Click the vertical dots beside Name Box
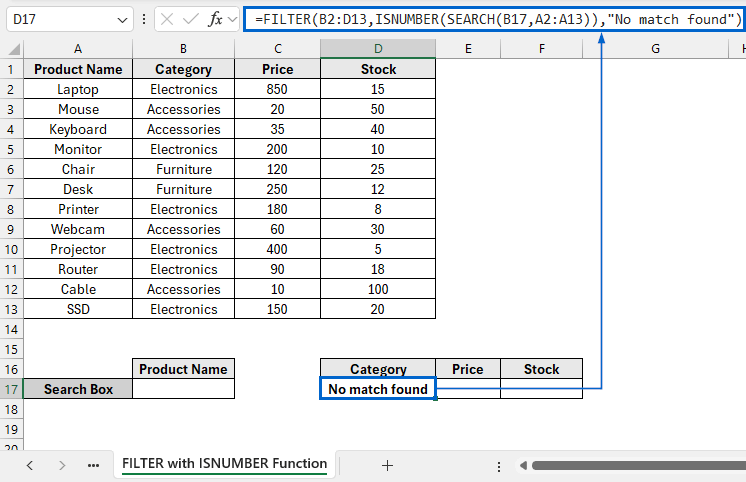The height and width of the screenshot is (482, 746). 144,19
